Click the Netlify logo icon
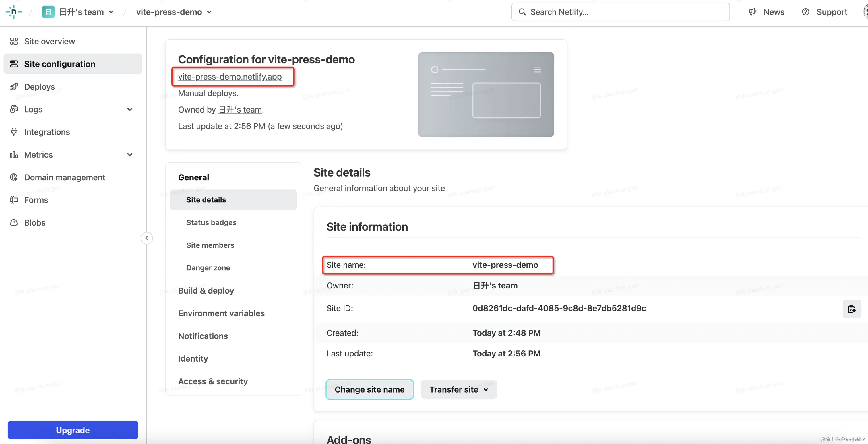 tap(13, 12)
